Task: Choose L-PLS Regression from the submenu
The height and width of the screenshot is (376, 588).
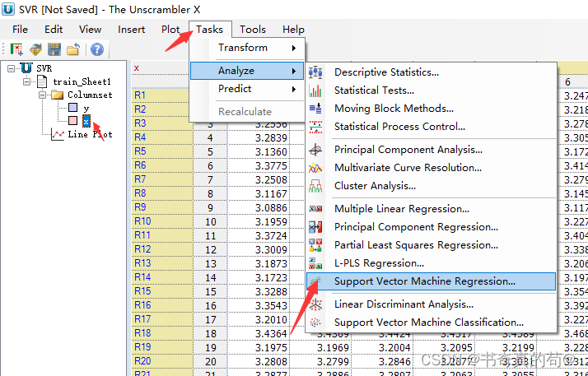Action: 431,263
